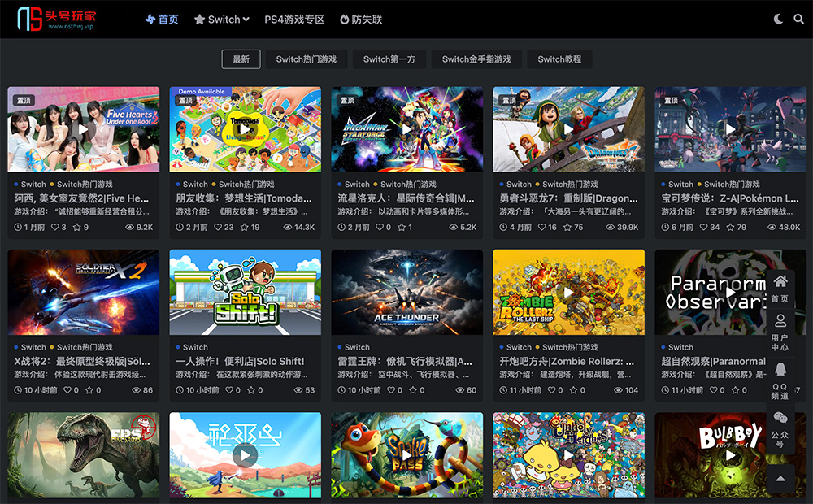The image size is (813, 504).
Task: Play the Paranormal Observation video thumbnail
Action: (731, 292)
